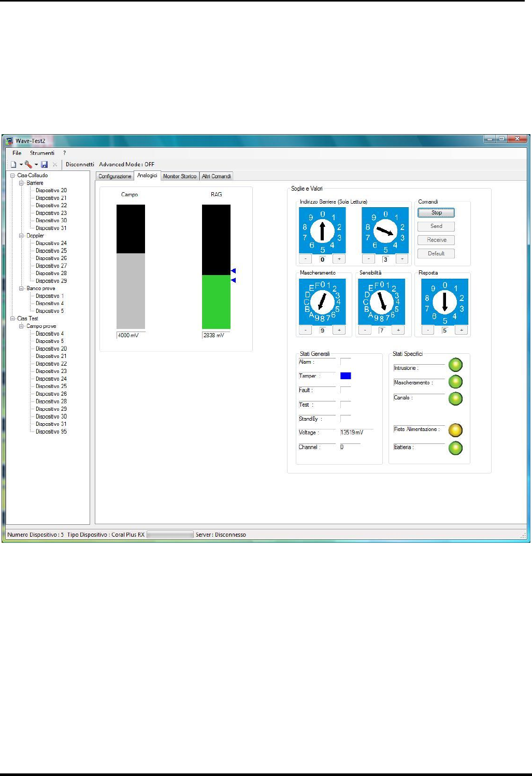Collapse the Barriere tree branch

pos(22,183)
